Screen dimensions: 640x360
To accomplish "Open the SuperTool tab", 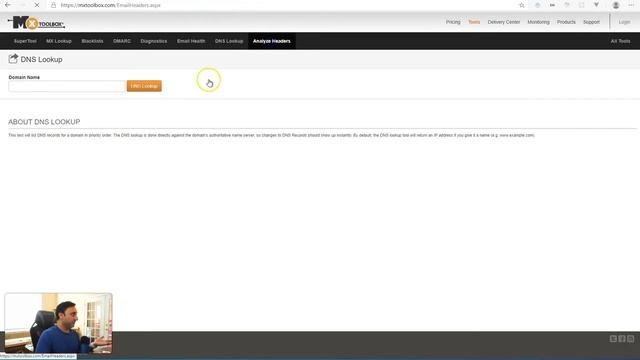I will (25, 41).
